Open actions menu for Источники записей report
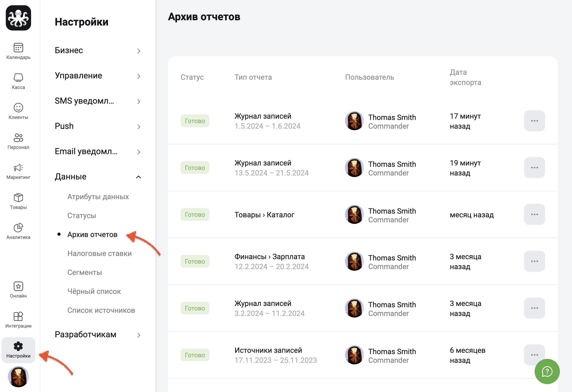The image size is (572, 392). pyautogui.click(x=534, y=355)
